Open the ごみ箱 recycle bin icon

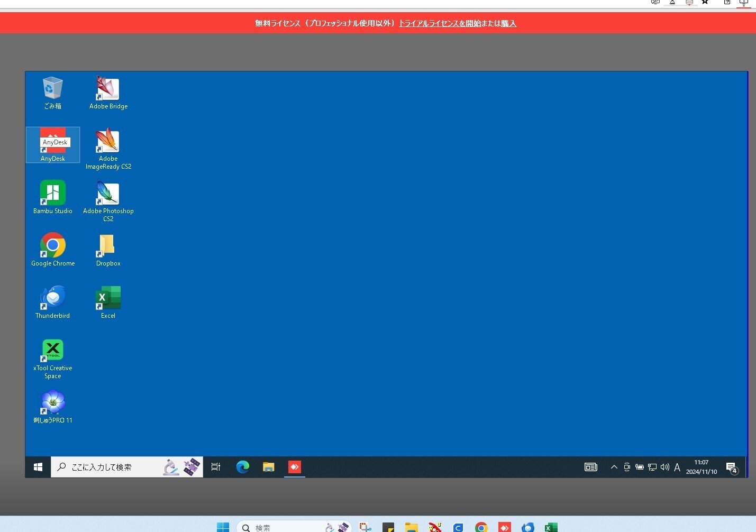pyautogui.click(x=53, y=93)
